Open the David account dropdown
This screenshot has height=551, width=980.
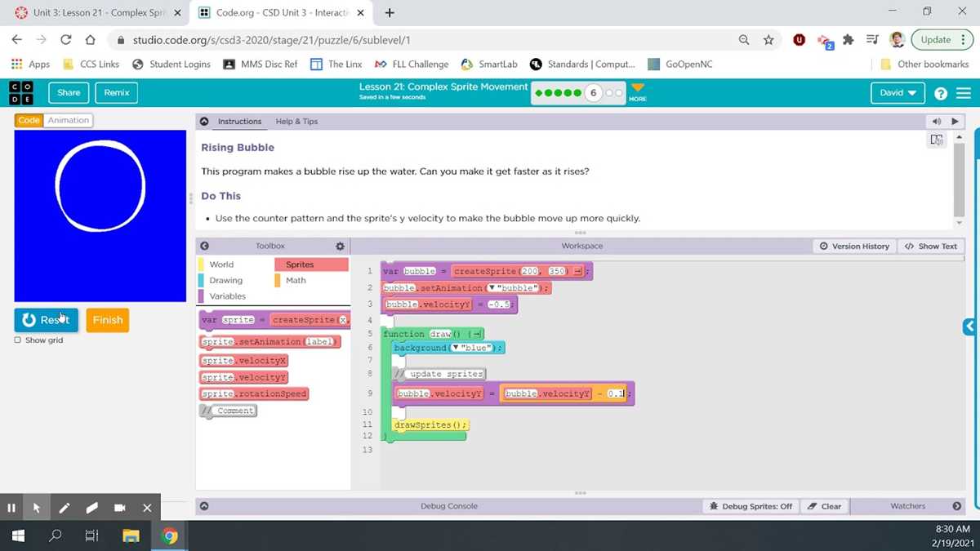(898, 93)
